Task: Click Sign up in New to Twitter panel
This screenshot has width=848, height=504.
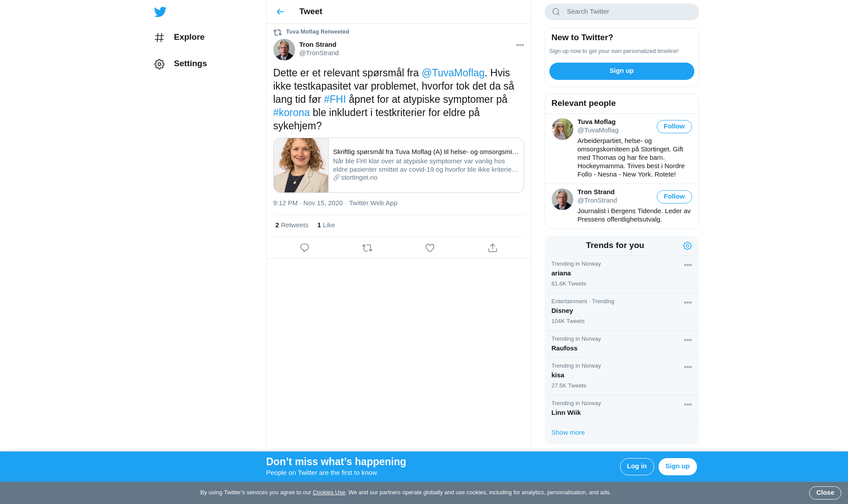Action: 621,71
